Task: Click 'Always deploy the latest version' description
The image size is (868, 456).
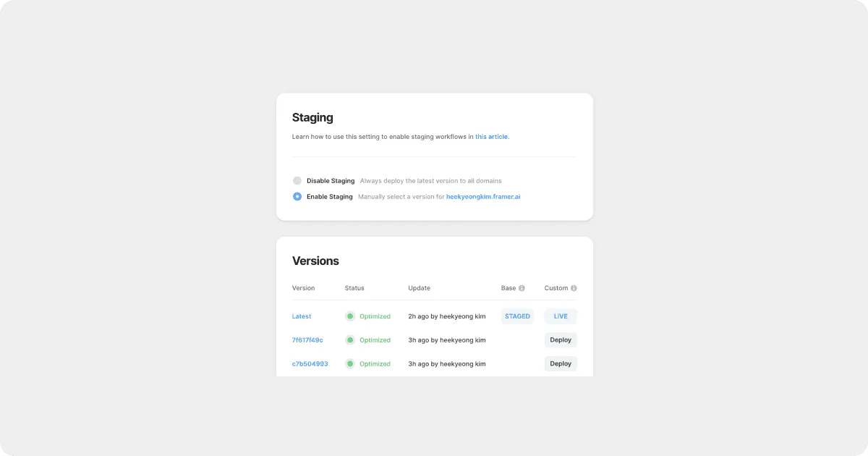Action: click(431, 181)
